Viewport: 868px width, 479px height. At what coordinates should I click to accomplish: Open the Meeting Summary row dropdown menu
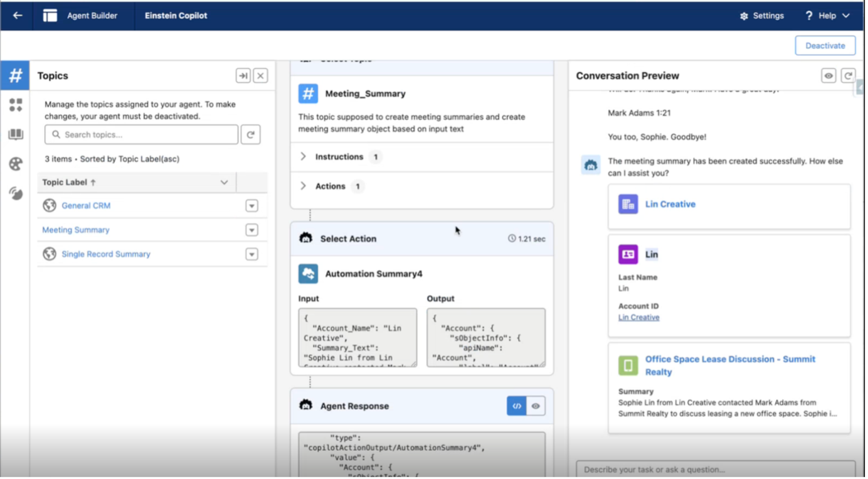click(252, 230)
